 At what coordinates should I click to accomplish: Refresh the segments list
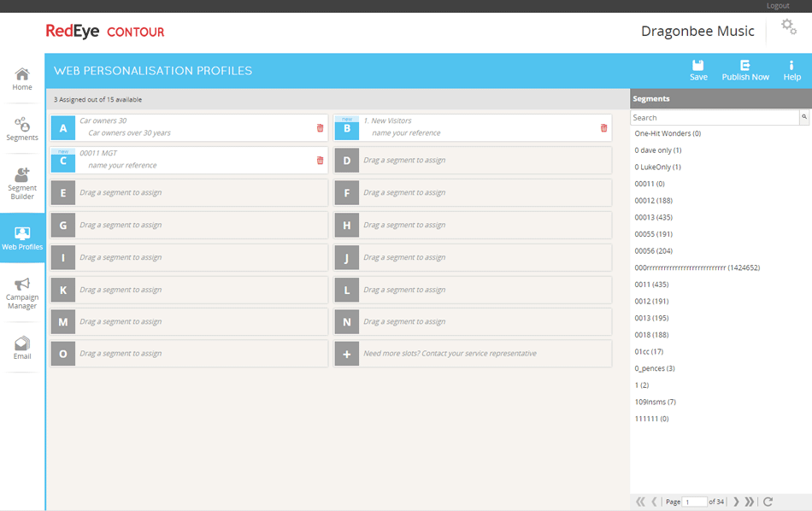point(768,502)
